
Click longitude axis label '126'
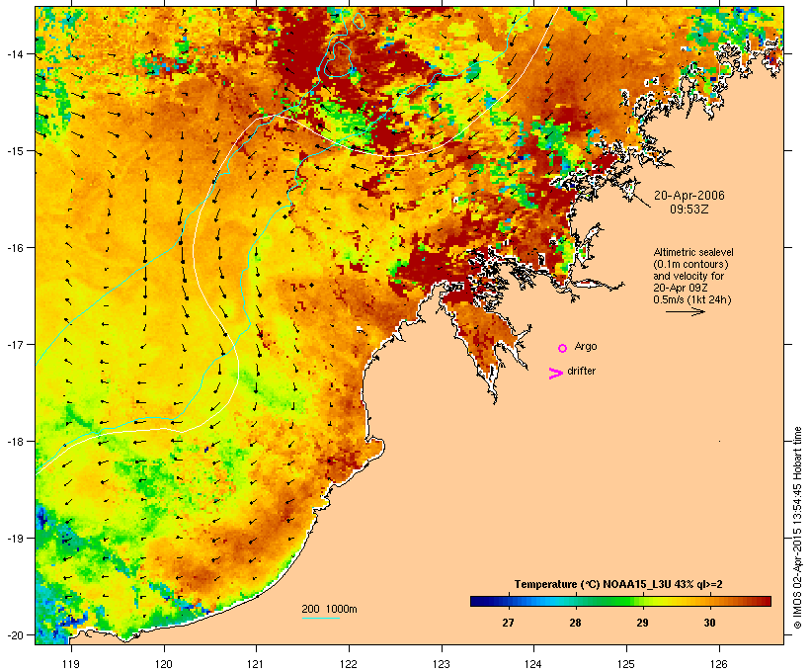pos(719,664)
